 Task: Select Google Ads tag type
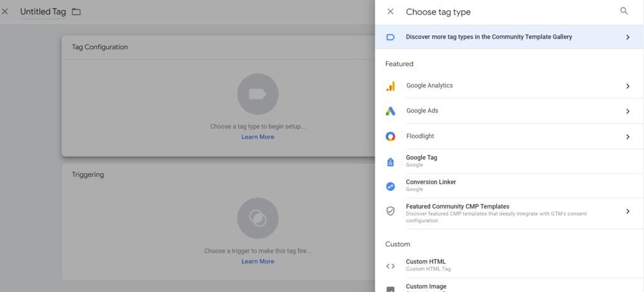click(x=509, y=111)
